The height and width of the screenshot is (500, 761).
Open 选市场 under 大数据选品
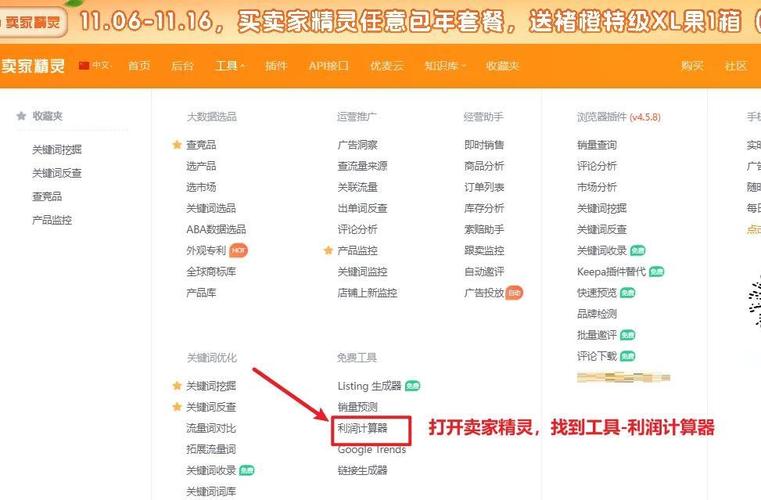(201, 187)
